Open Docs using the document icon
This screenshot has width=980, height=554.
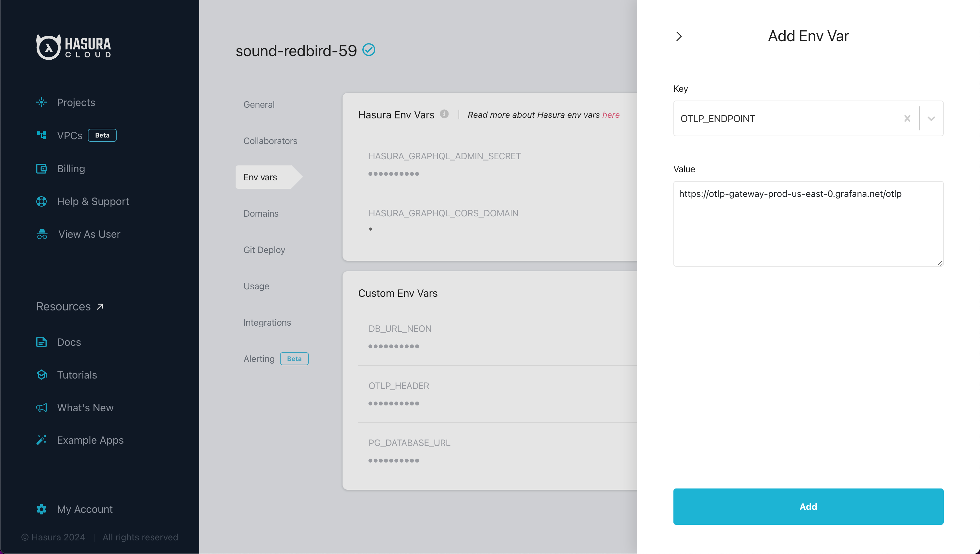tap(41, 342)
